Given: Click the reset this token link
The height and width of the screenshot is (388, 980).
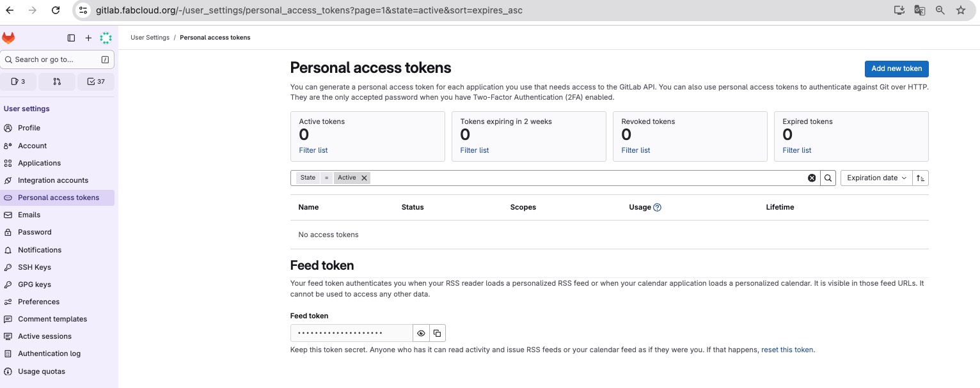Looking at the screenshot, I should pos(787,350).
